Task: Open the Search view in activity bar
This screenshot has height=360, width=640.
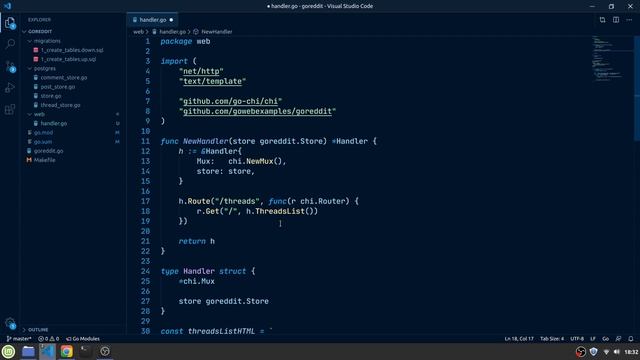Action: coord(10,44)
